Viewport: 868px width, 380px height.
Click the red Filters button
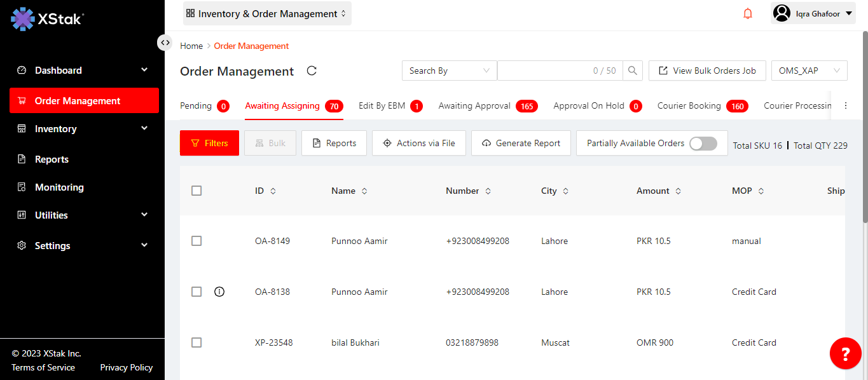coord(209,143)
